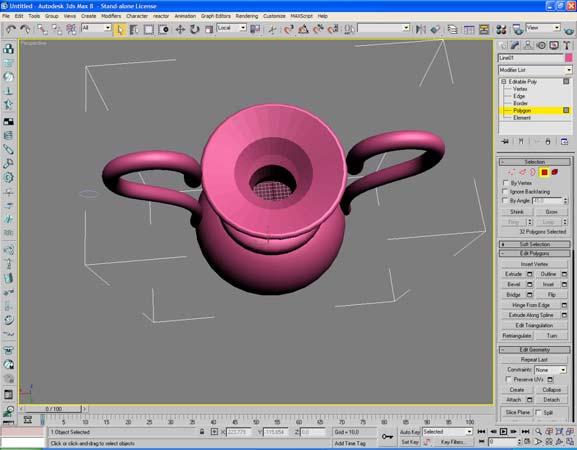The width and height of the screenshot is (577, 450).
Task: Click the Hinge From Edge button
Action: coord(531,305)
